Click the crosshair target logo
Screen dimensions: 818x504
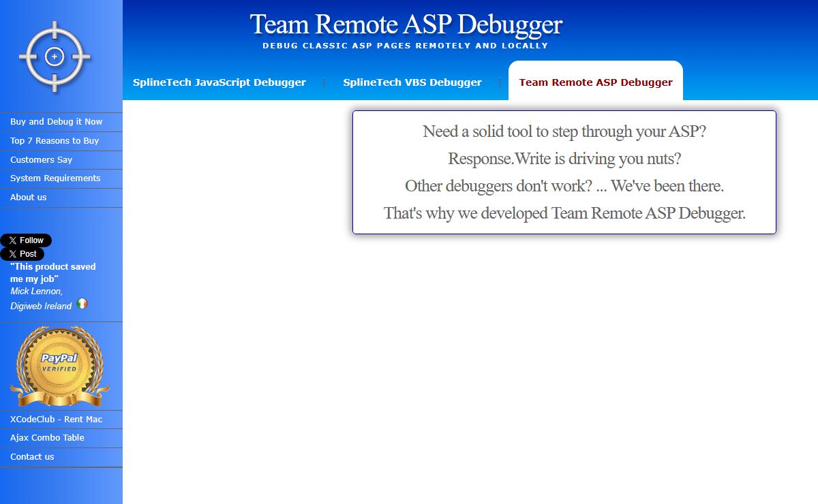(x=55, y=57)
